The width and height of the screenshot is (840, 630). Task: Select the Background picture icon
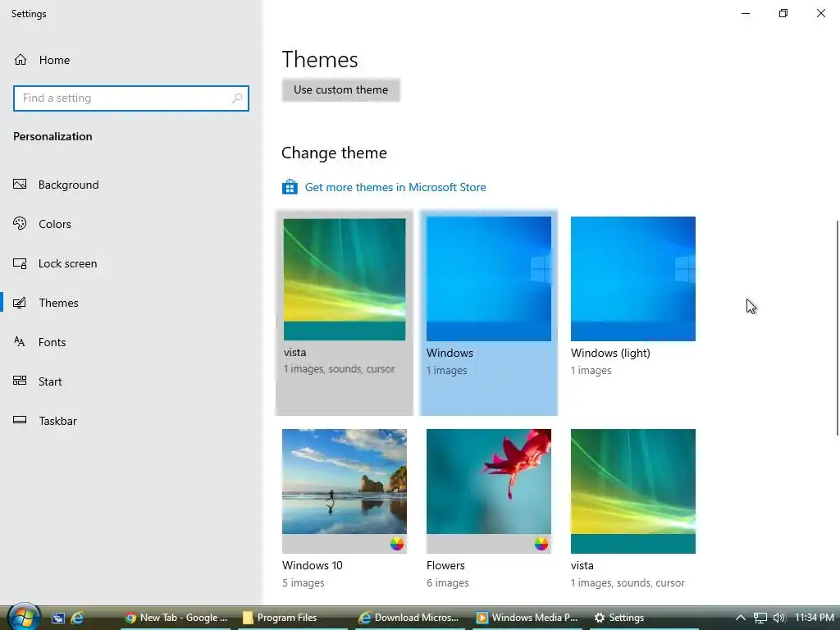coord(20,185)
